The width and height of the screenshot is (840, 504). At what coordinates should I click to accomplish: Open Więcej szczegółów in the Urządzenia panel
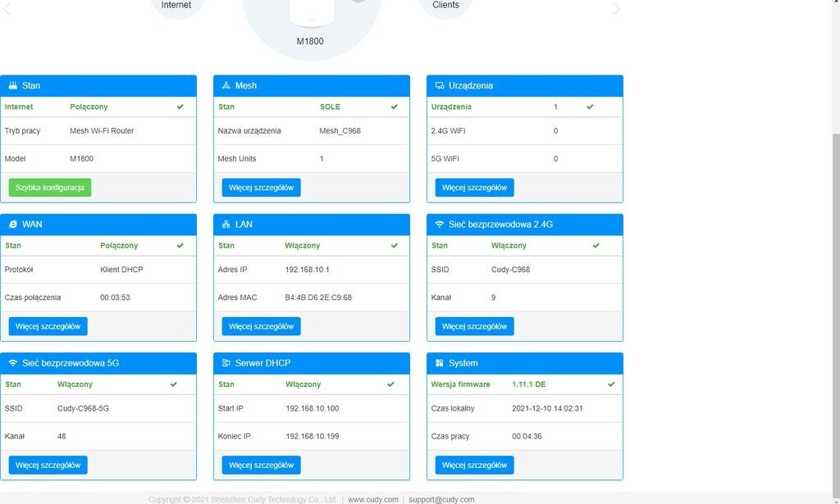[x=474, y=188]
